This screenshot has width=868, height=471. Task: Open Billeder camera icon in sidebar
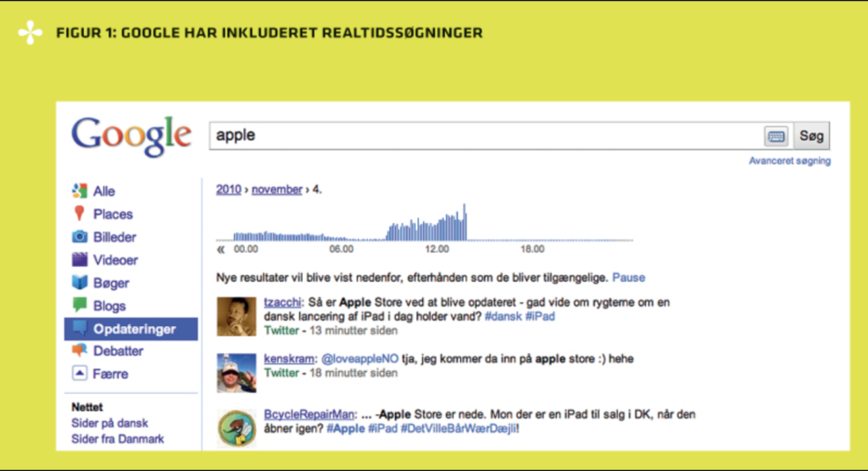coord(80,237)
